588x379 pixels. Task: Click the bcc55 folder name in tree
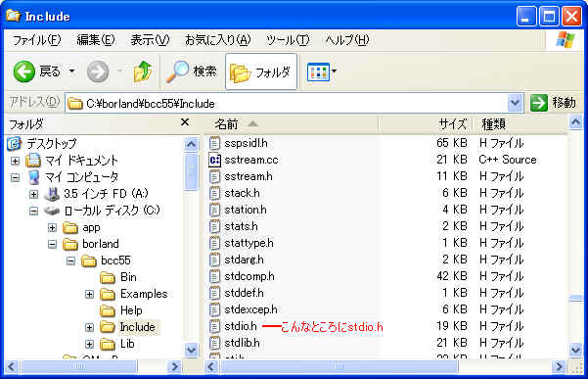click(115, 261)
